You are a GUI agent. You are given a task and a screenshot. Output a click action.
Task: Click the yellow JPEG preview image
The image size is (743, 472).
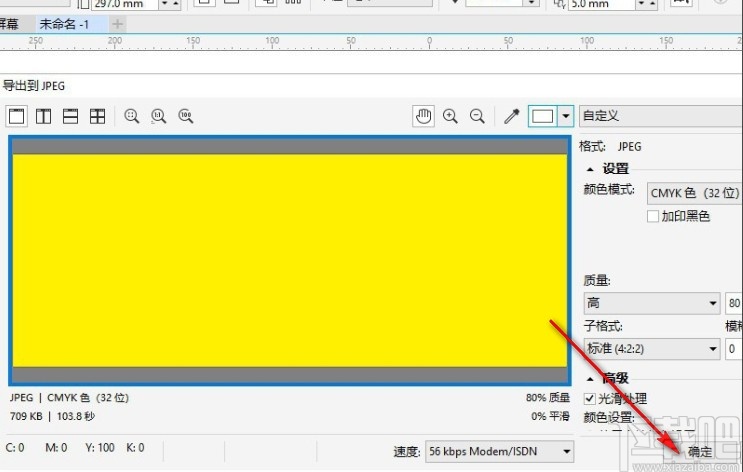click(290, 261)
